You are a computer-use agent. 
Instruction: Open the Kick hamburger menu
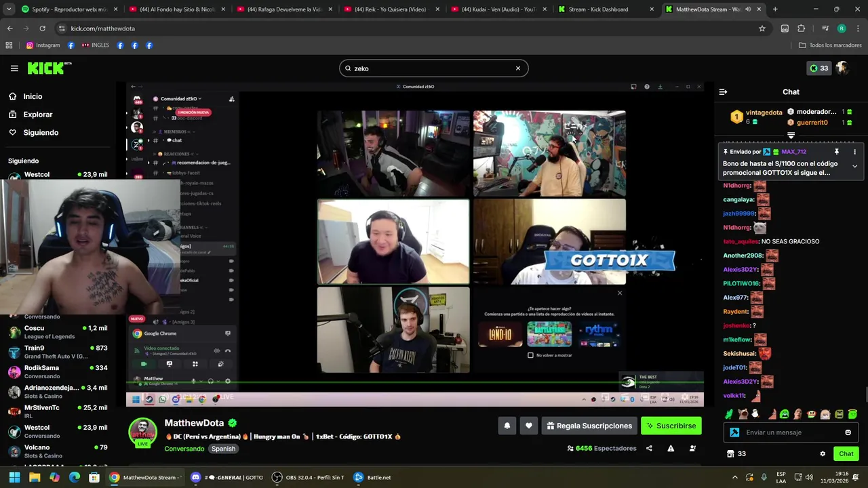coord(14,68)
